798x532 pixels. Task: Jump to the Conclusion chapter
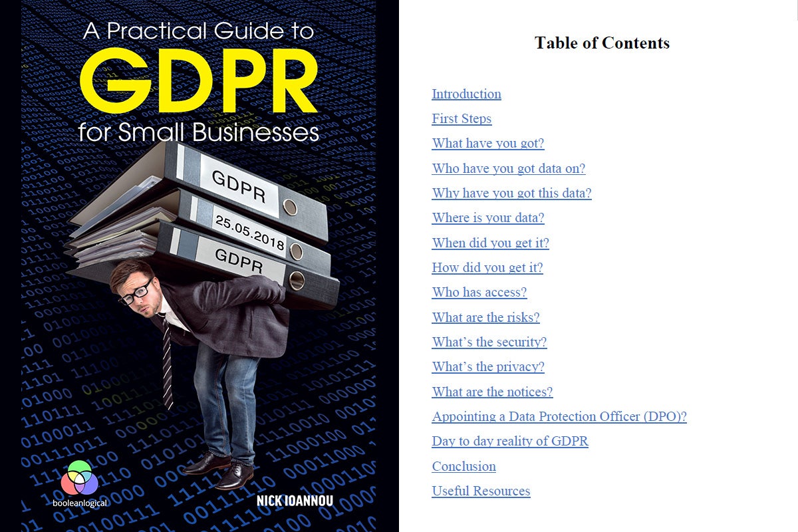click(x=464, y=466)
